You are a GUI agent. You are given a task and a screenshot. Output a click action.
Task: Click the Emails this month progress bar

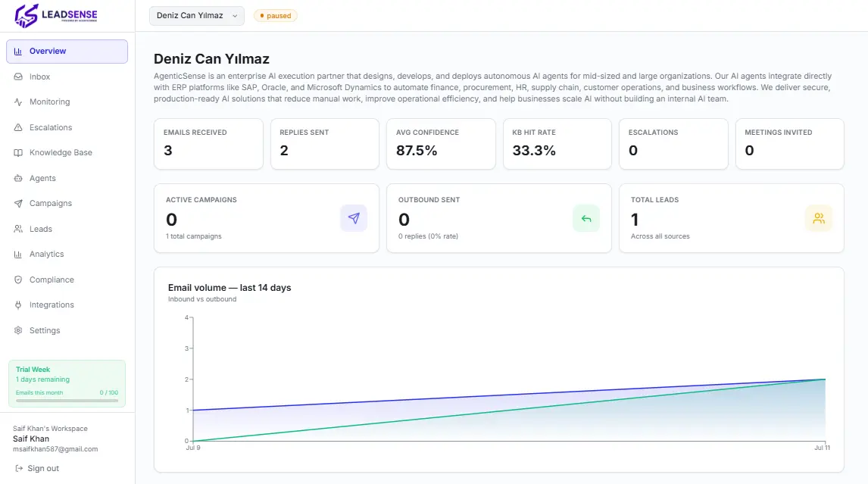67,400
